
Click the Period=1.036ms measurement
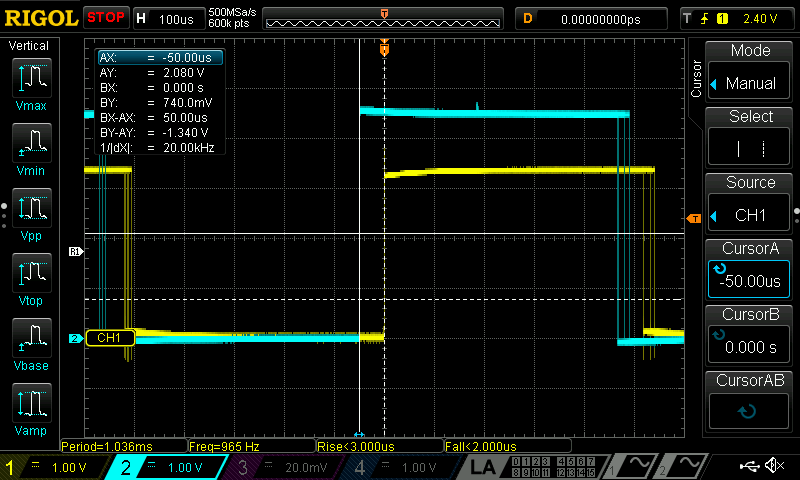(x=123, y=446)
